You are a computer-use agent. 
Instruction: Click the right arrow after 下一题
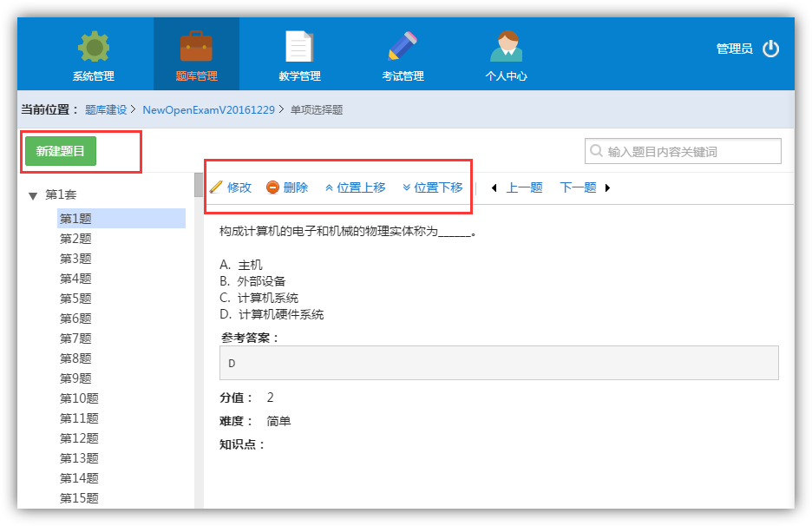607,187
